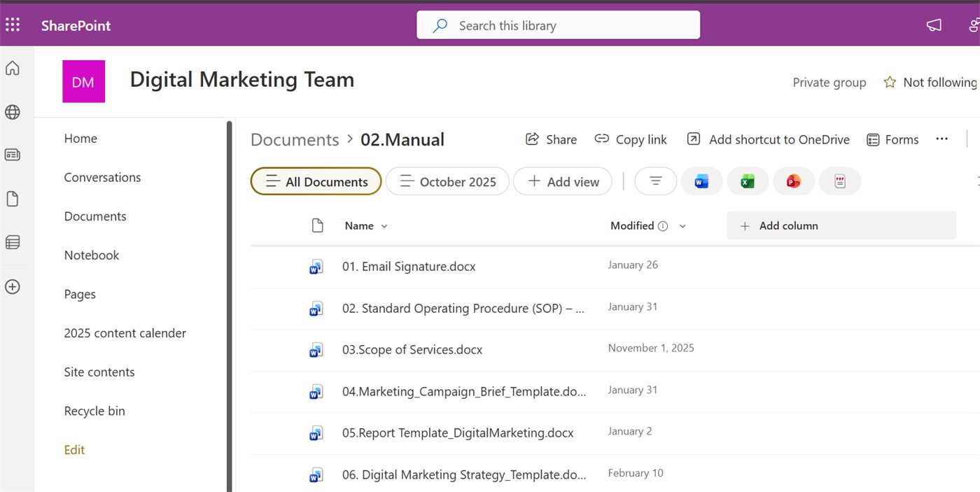Select the All Documents view
Screen dimensions: 980x492
[316, 182]
